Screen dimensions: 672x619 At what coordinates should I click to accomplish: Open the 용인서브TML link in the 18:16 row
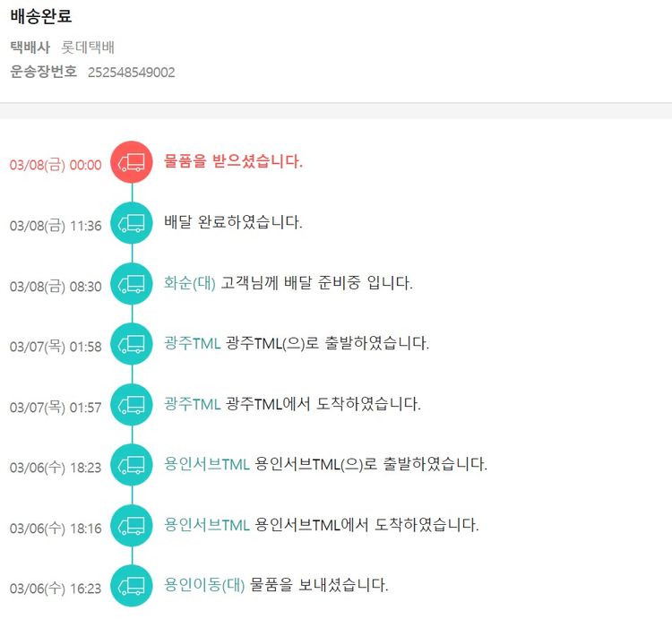[207, 525]
